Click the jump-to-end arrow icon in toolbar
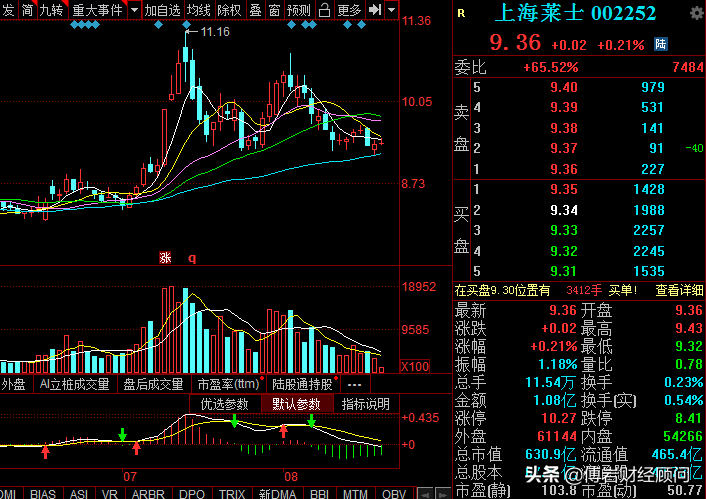This screenshot has width=706, height=499. [375, 10]
